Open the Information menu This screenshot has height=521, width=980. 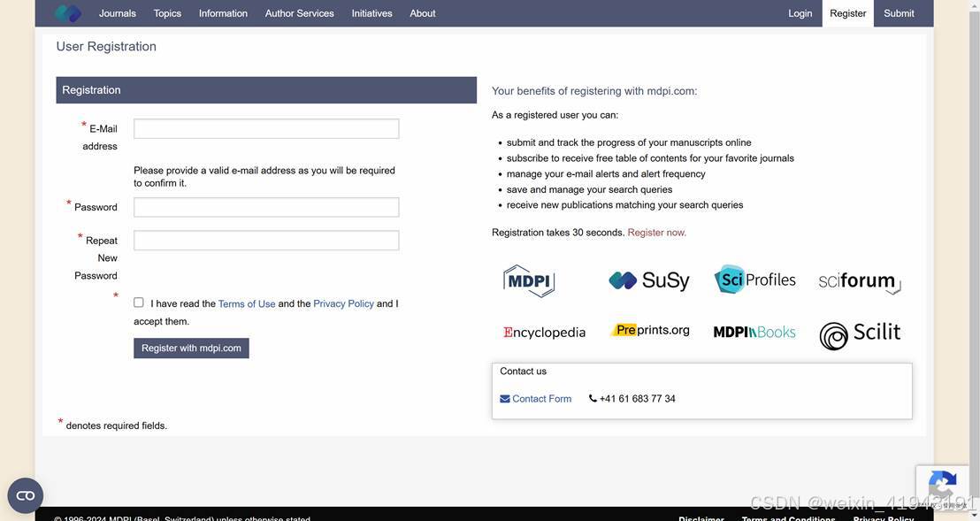(223, 13)
